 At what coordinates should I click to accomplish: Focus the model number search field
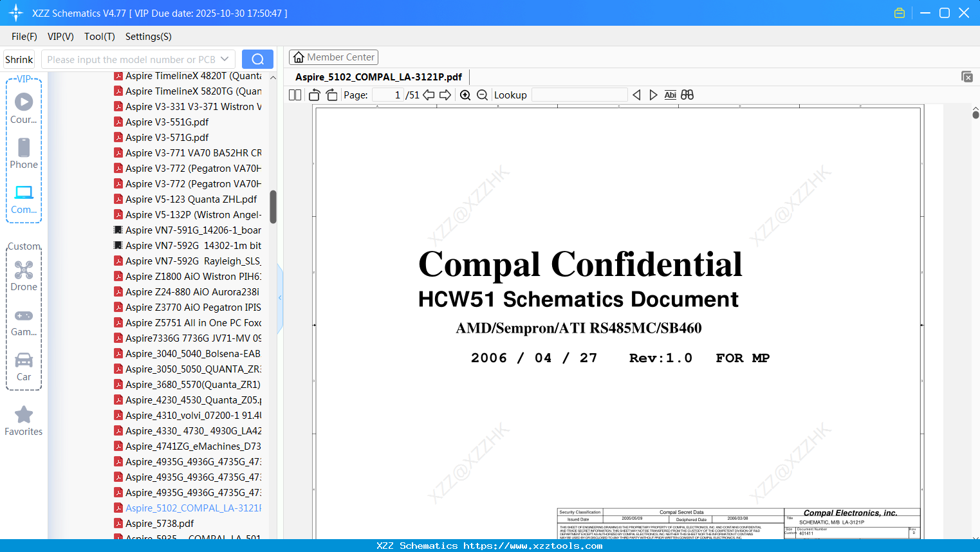pyautogui.click(x=132, y=59)
